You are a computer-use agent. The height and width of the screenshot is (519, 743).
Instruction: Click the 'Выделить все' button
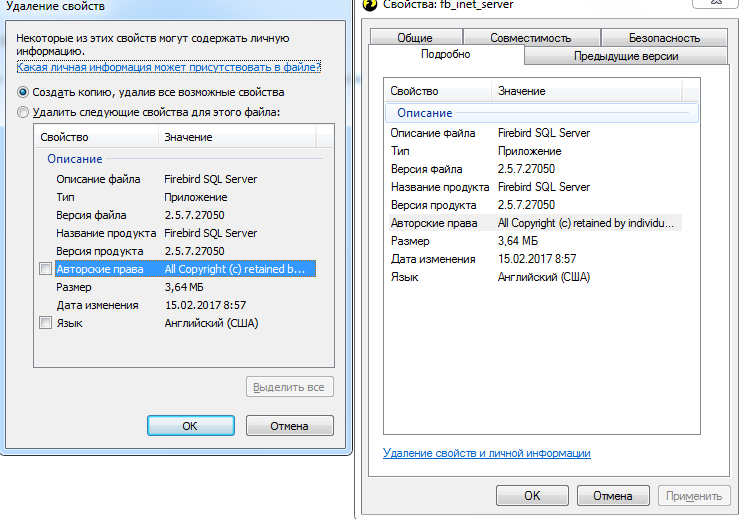[x=290, y=387]
